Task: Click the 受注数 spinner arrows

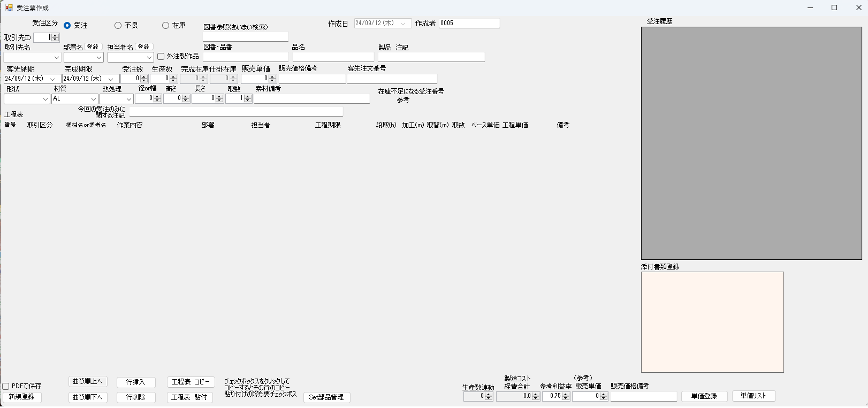Action: coord(143,79)
